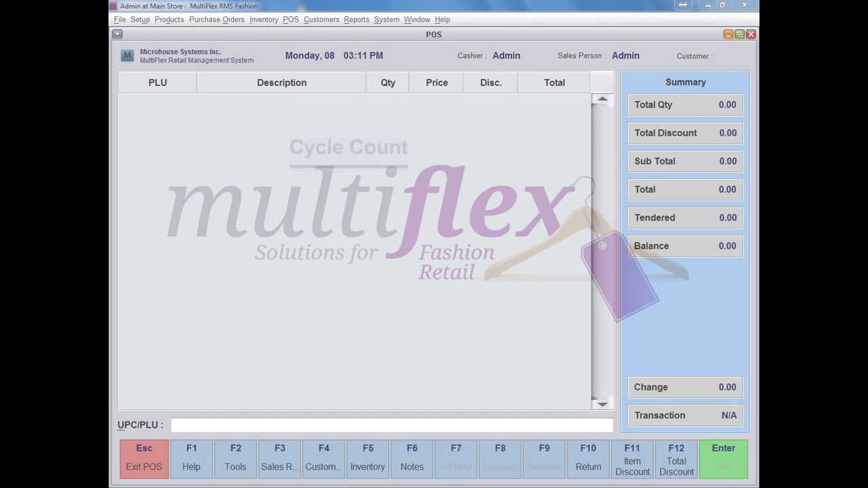This screenshot has height=488, width=868.
Task: Click the F2 Tools button
Action: (235, 459)
